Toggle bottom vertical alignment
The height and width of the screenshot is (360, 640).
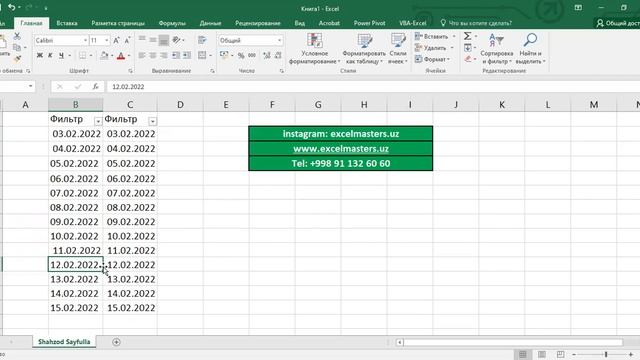(x=164, y=40)
